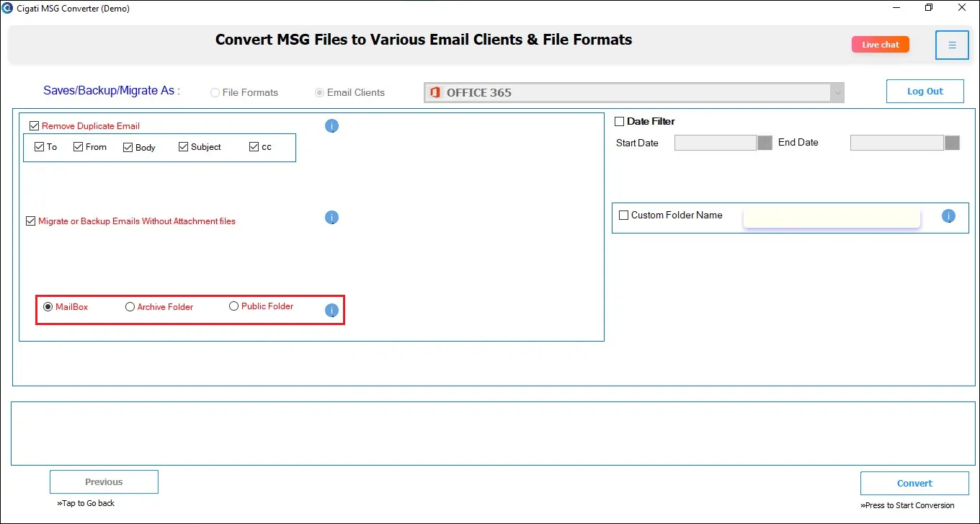Click the Log Out button
This screenshot has width=980, height=524.
(925, 92)
